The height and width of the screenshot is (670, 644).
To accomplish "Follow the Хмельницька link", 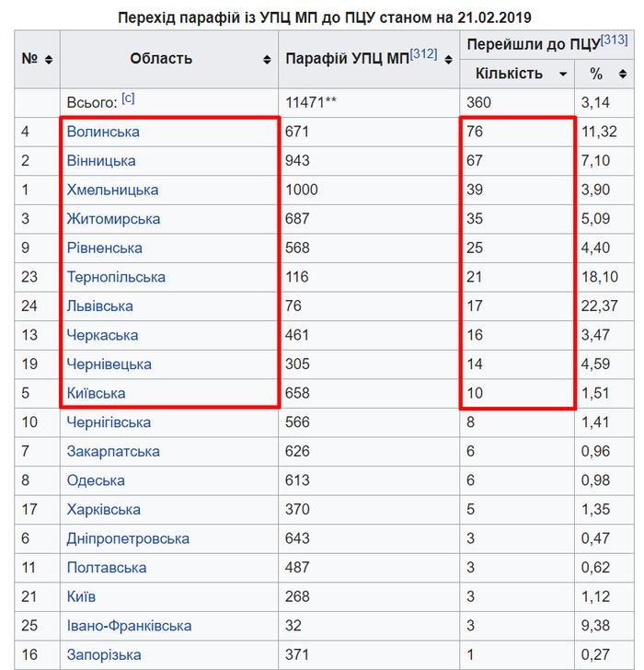I will pyautogui.click(x=112, y=190).
